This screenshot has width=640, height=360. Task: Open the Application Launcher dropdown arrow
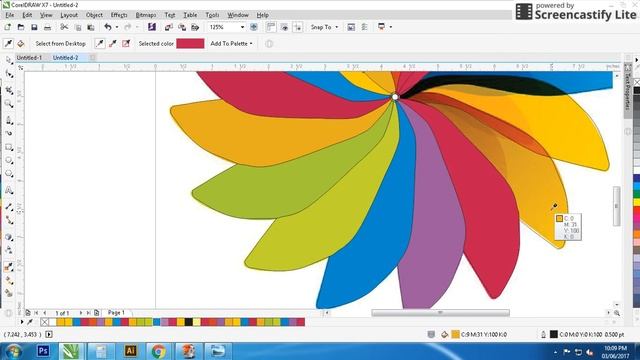tap(391, 27)
